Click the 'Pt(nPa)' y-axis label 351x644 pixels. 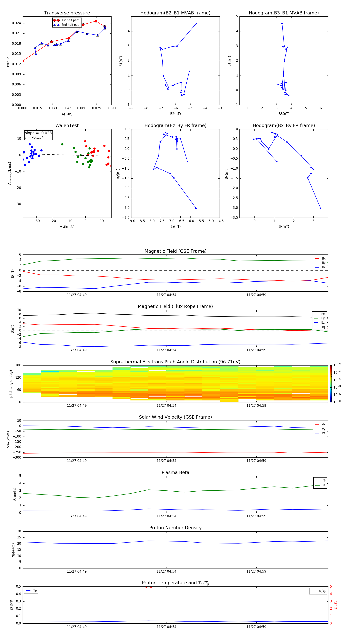(x=8, y=61)
